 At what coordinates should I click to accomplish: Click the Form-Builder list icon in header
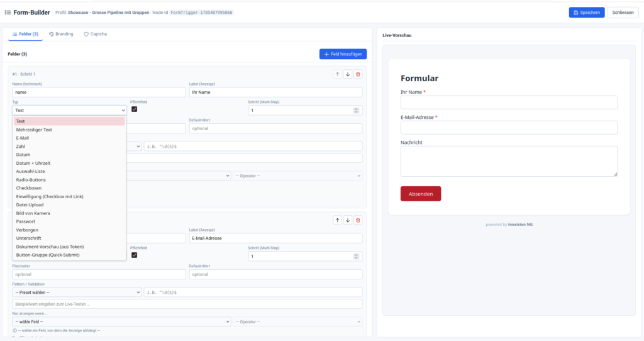8,13
